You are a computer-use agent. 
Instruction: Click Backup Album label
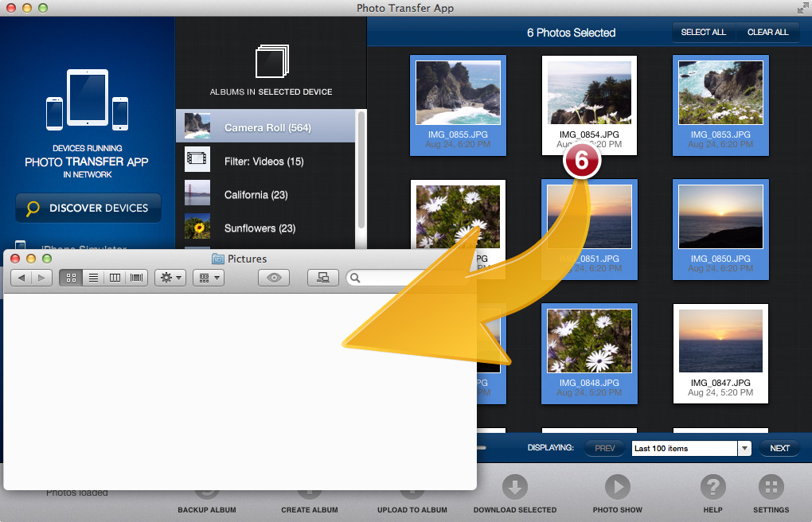207,510
